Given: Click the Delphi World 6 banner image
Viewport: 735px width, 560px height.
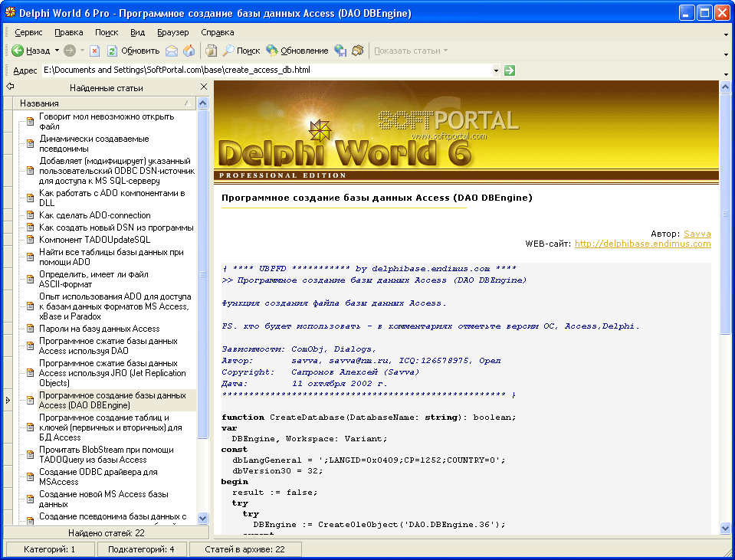Looking at the screenshot, I should coord(466,131).
